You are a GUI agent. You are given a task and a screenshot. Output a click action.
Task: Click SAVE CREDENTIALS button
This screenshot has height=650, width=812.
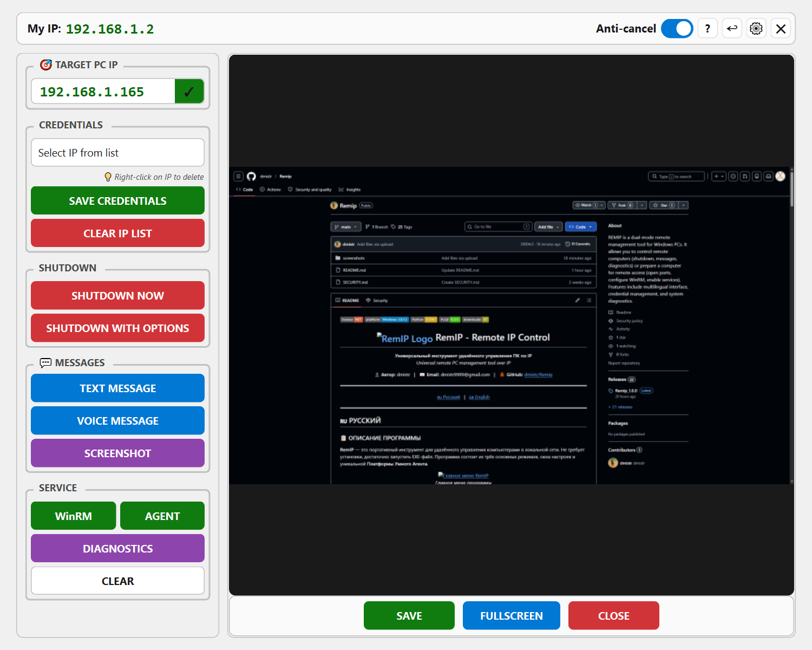click(117, 201)
